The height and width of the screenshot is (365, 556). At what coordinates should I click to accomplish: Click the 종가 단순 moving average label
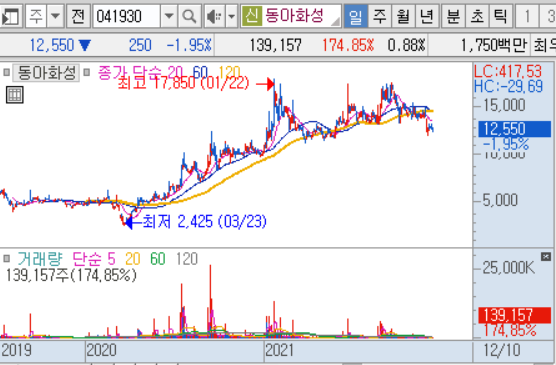tap(130, 72)
